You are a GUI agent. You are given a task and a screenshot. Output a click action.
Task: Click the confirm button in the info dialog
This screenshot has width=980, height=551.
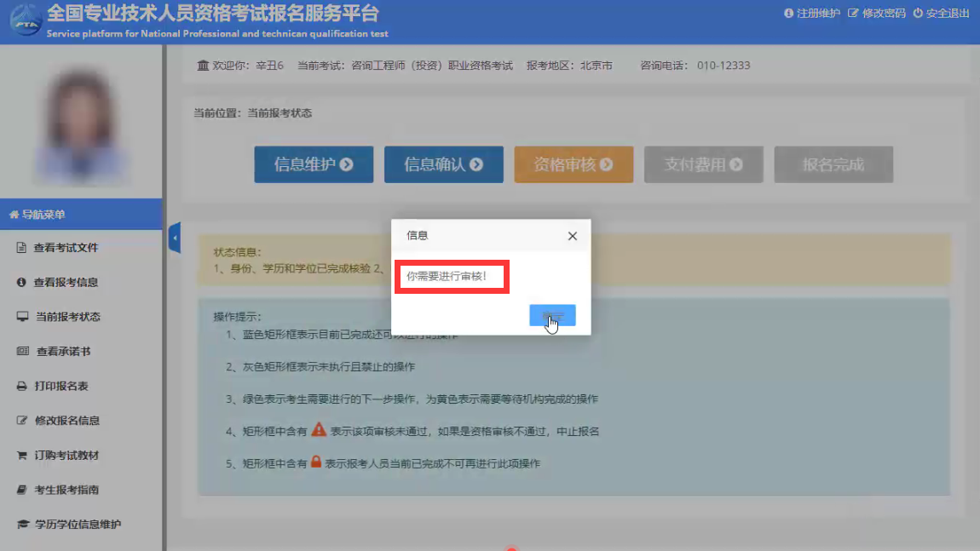[552, 315]
